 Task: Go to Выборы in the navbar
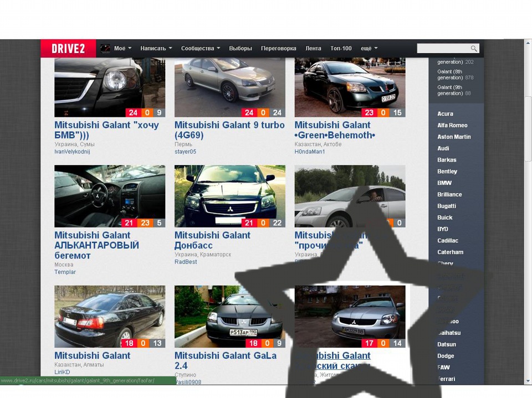(x=240, y=49)
